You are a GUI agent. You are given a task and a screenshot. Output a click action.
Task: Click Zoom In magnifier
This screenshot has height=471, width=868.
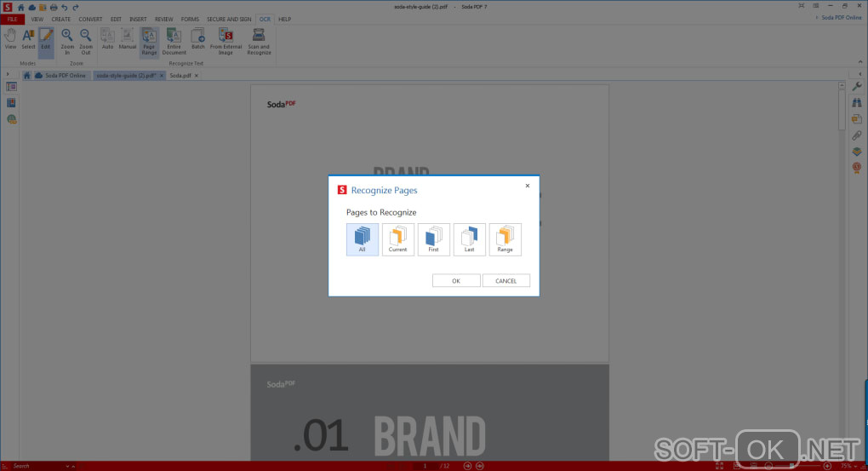pyautogui.click(x=67, y=42)
